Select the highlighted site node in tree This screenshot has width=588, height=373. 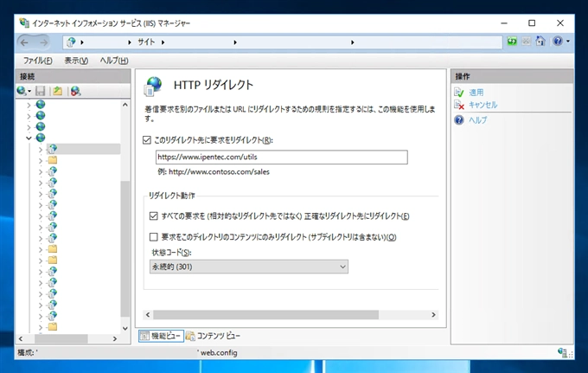coord(83,149)
